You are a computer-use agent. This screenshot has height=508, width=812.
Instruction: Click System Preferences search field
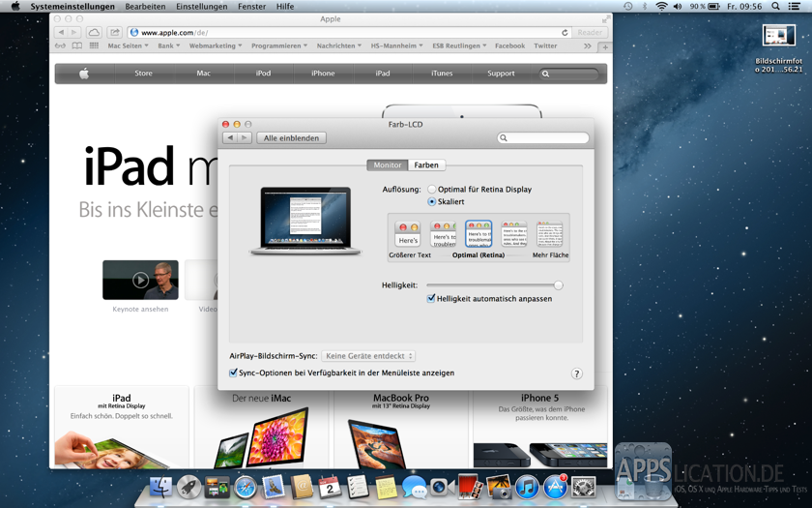click(542, 137)
